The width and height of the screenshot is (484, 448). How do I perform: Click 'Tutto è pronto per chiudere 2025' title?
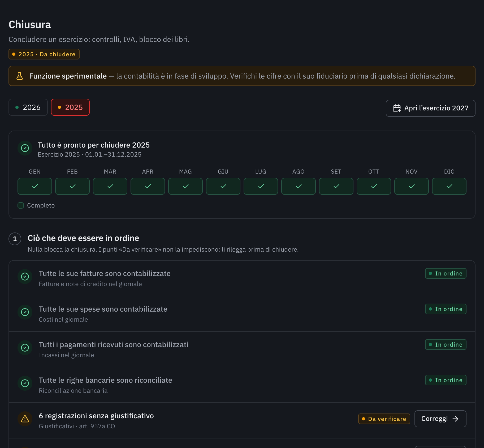[94, 145]
